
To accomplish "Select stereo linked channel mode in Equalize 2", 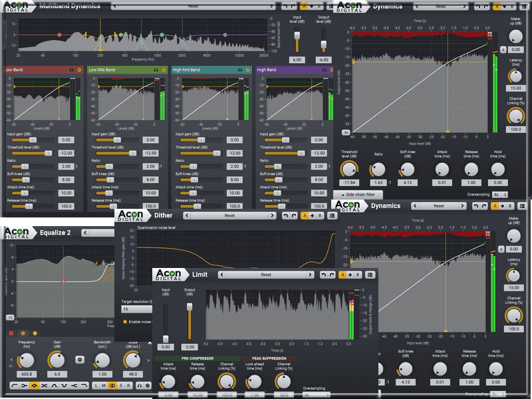I will [112, 386].
